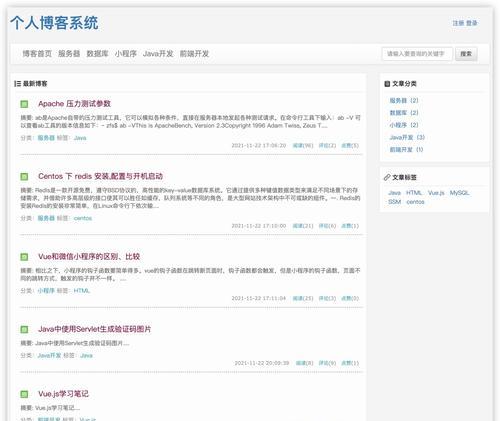
Task: Click the green icon beside Vue.js学习笔记
Action: (x=24, y=394)
